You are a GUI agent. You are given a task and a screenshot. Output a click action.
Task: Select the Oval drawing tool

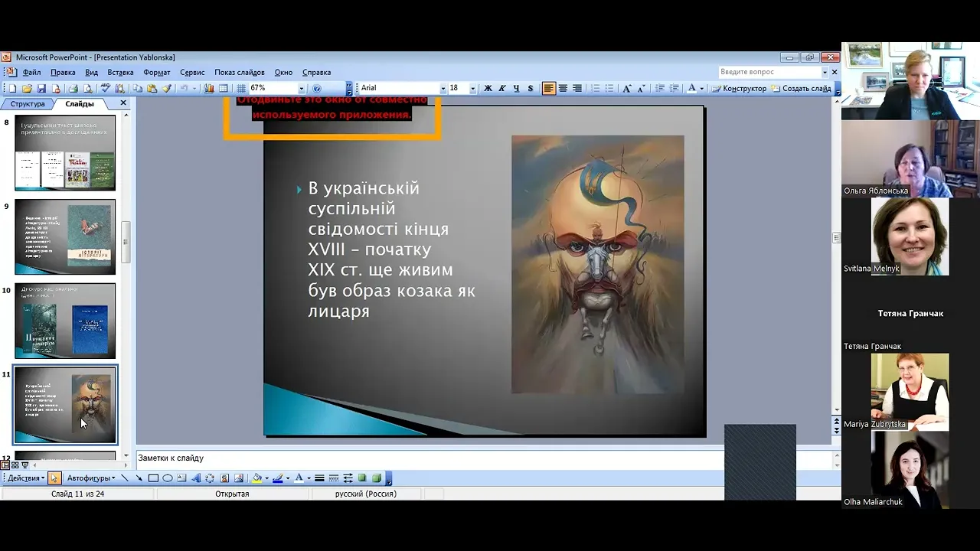167,478
